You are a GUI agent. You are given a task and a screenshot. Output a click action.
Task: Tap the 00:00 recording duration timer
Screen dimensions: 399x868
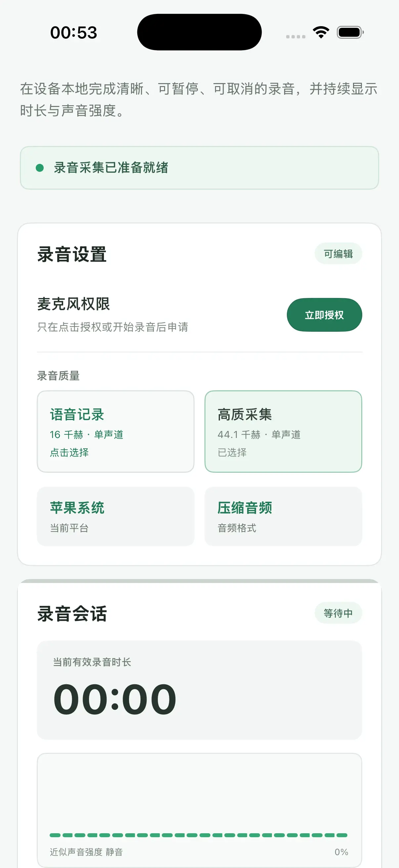[x=115, y=699]
